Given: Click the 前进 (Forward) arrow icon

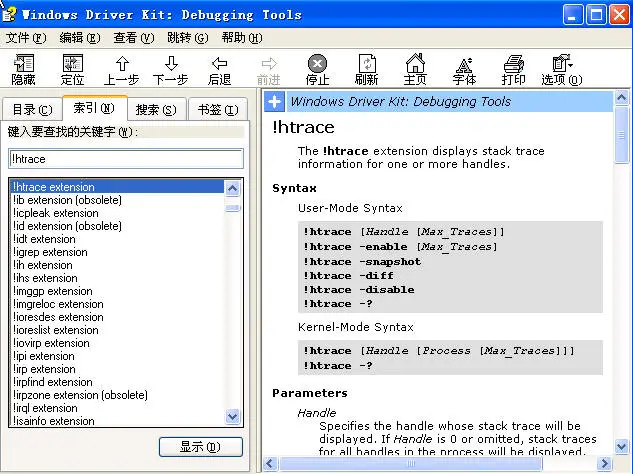Looking at the screenshot, I should click(x=268, y=69).
